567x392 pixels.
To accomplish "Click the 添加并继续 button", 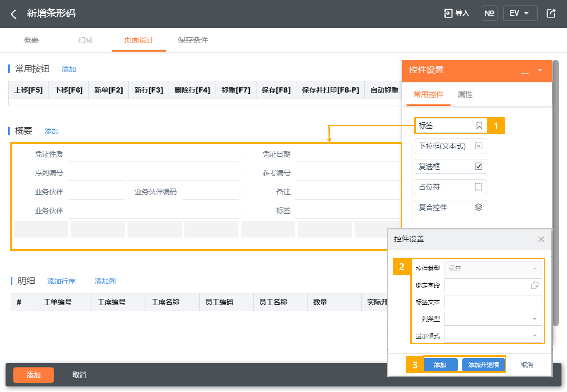I will pyautogui.click(x=483, y=365).
